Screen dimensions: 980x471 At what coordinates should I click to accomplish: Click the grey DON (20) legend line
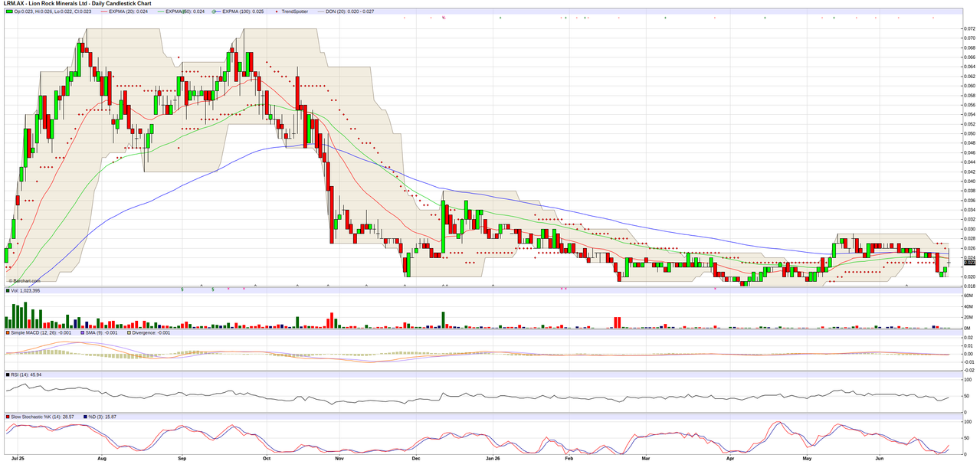coord(320,11)
